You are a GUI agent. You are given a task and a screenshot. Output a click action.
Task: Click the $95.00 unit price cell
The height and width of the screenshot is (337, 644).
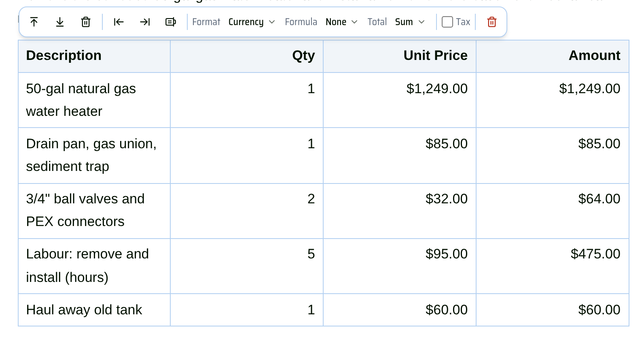coord(400,266)
